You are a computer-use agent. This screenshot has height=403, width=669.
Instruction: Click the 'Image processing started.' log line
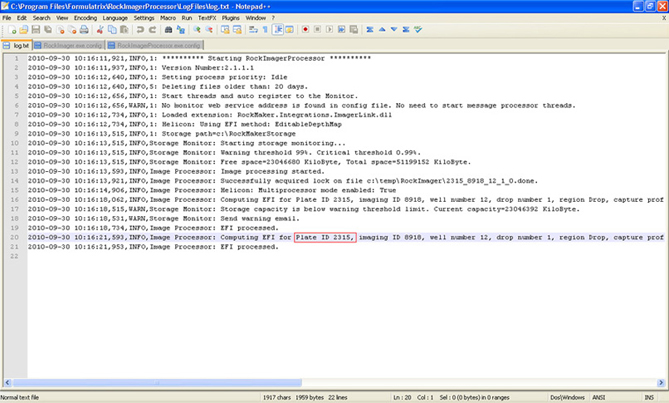(176, 171)
